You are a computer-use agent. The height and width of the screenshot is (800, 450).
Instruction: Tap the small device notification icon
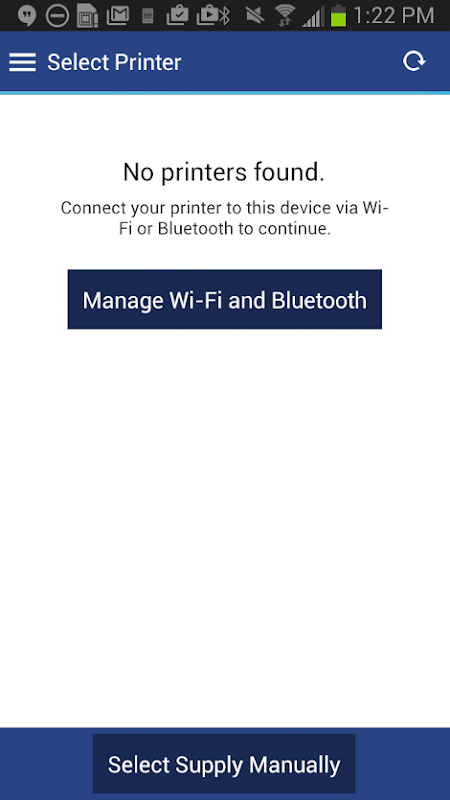pos(148,17)
